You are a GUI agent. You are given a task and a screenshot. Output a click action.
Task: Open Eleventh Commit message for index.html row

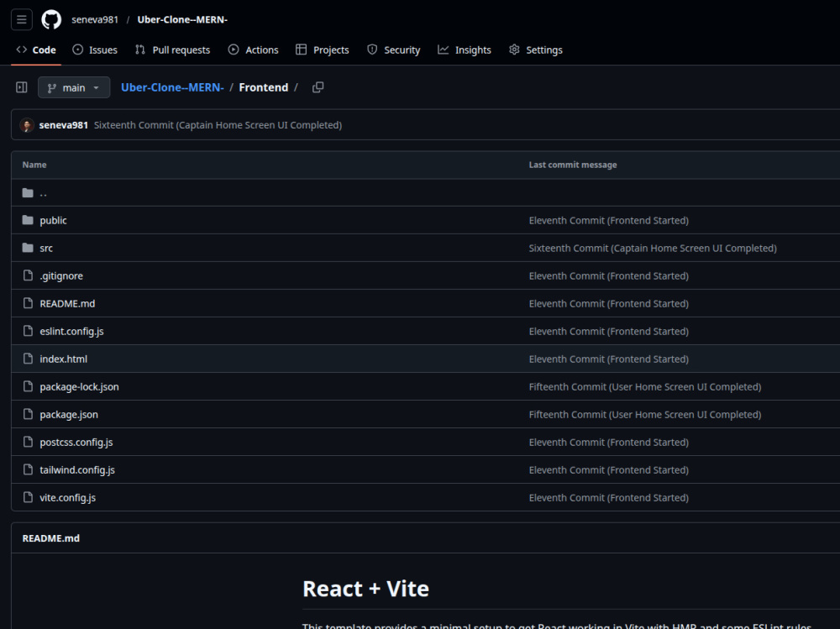(608, 359)
